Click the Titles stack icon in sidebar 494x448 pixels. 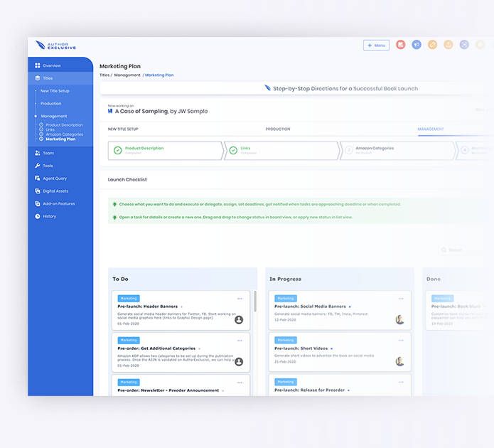pos(38,78)
